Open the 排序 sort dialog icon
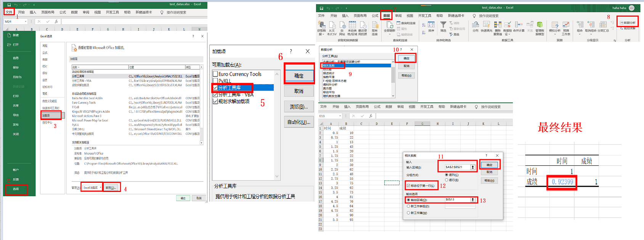The height and width of the screenshot is (240, 644). pos(431,25)
